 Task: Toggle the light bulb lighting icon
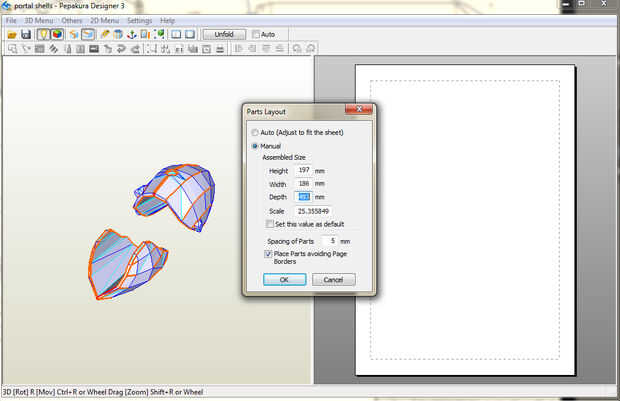click(x=43, y=35)
